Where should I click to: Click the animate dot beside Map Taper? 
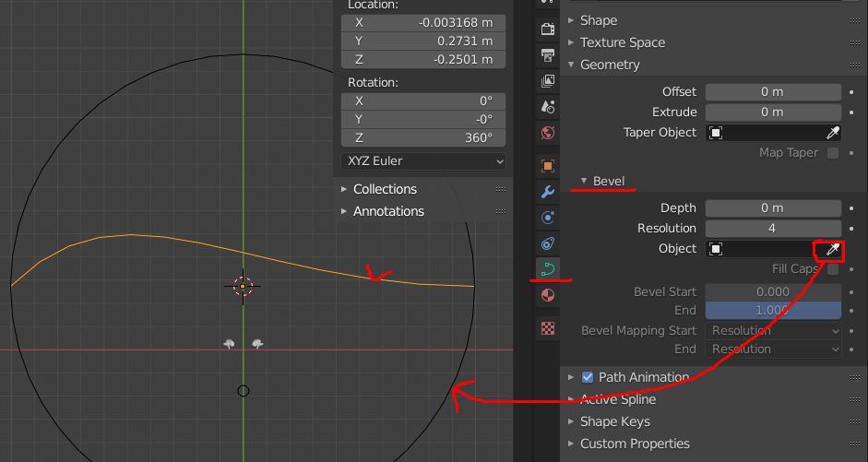tap(851, 153)
